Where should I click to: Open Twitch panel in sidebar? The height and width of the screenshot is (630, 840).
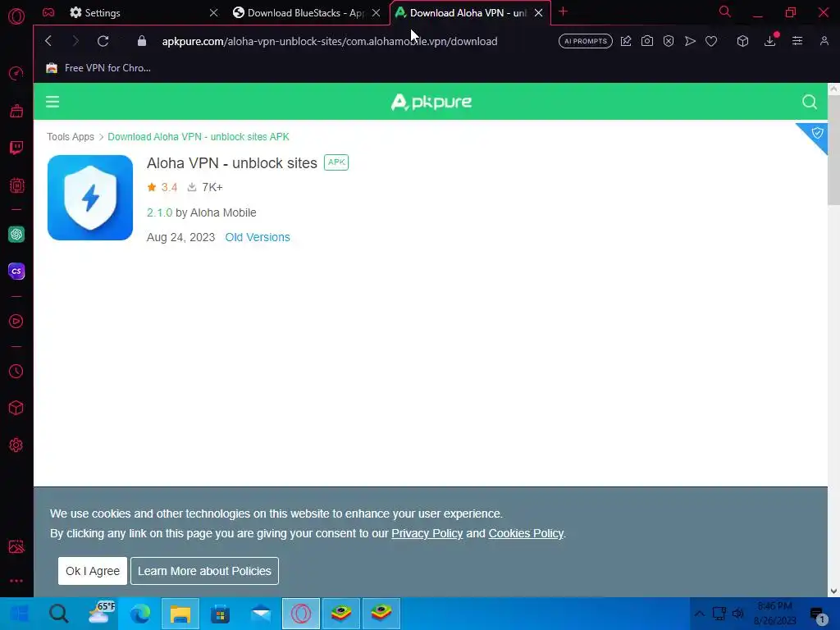click(x=16, y=148)
